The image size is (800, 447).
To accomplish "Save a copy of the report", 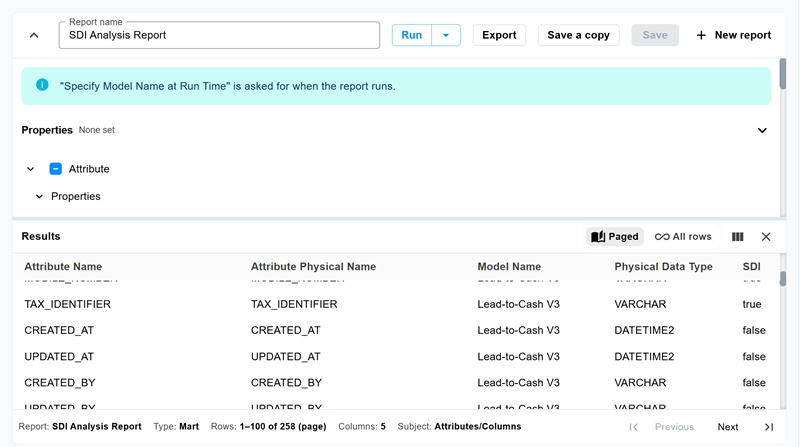I will (x=579, y=35).
